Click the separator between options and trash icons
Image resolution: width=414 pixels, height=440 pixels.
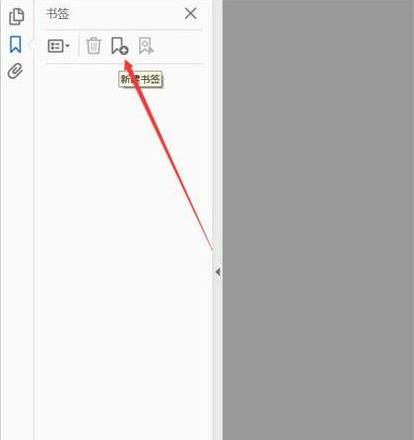pyautogui.click(x=79, y=46)
